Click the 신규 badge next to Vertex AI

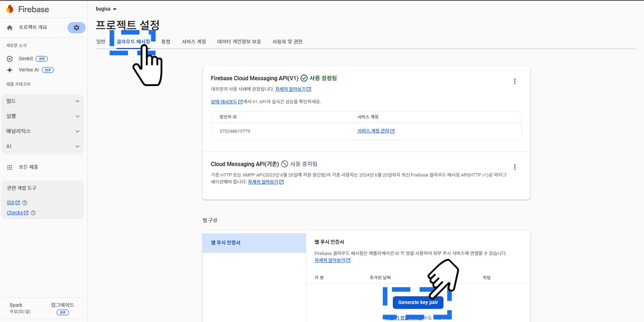click(48, 70)
